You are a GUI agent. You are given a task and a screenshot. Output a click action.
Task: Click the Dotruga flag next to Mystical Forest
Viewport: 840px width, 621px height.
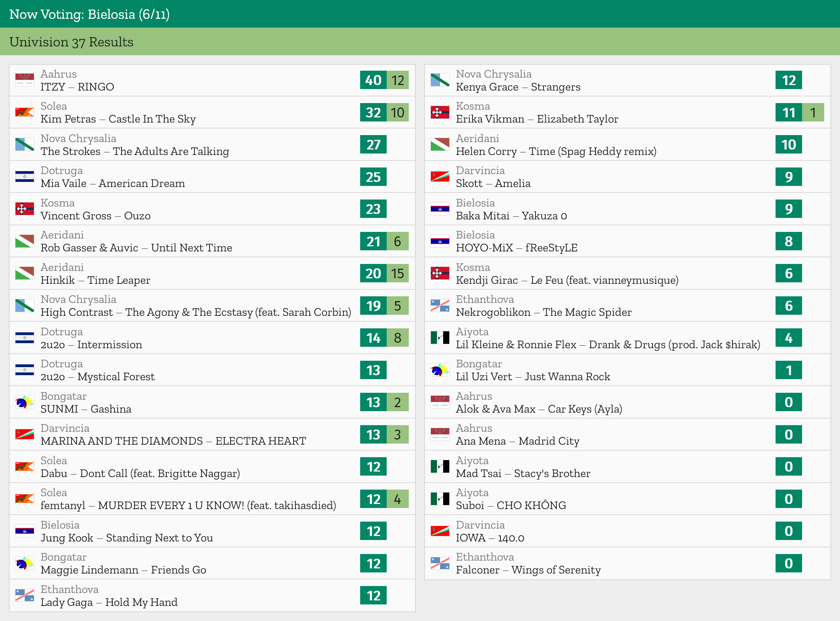point(24,370)
